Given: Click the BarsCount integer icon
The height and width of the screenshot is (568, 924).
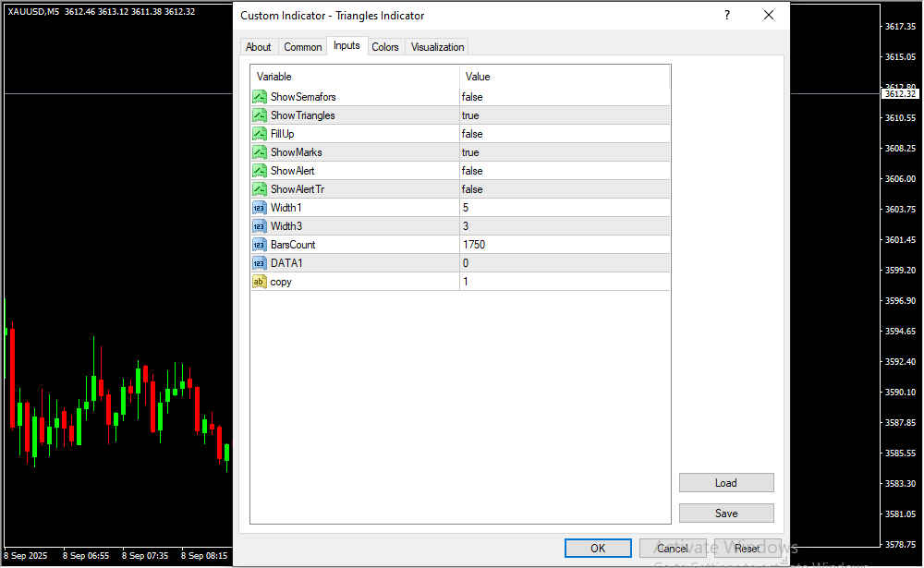Looking at the screenshot, I should coord(260,245).
